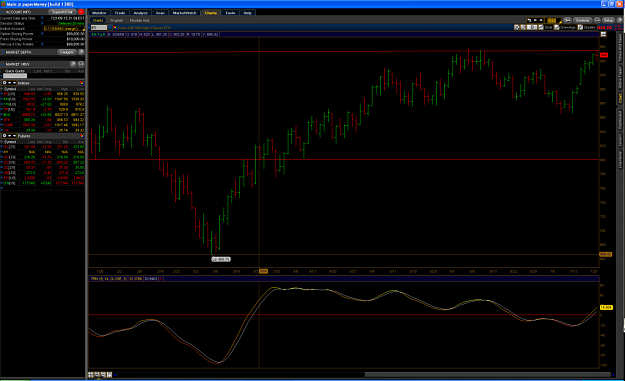
Task: Switch to the Analyze tab
Action: pyautogui.click(x=140, y=13)
